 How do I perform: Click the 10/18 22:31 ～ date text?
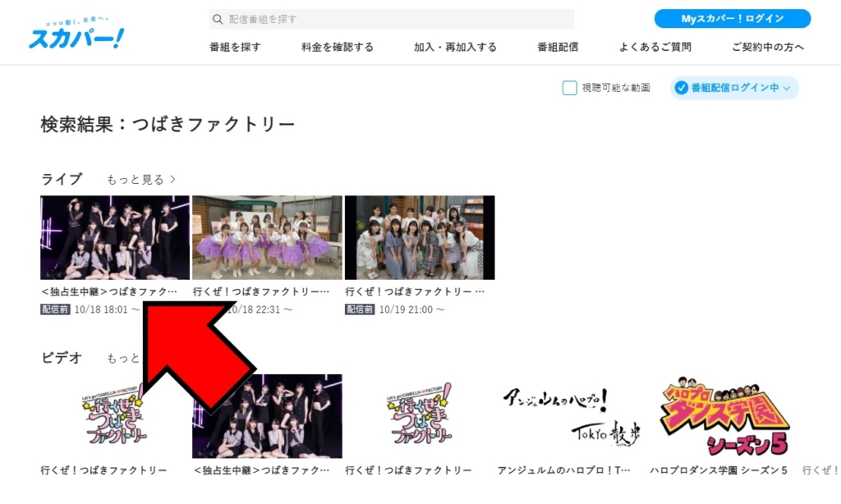[x=260, y=309]
